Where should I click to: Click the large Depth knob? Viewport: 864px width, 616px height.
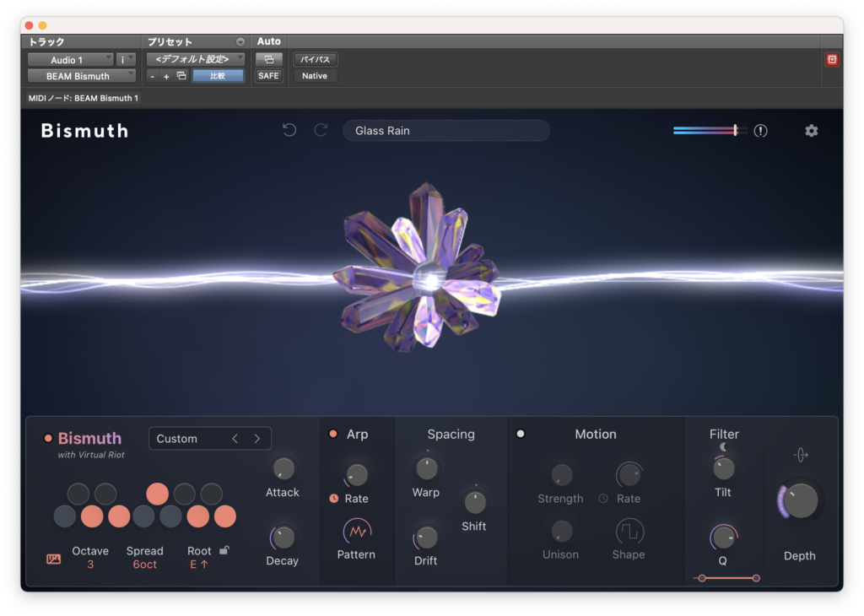[x=800, y=501]
